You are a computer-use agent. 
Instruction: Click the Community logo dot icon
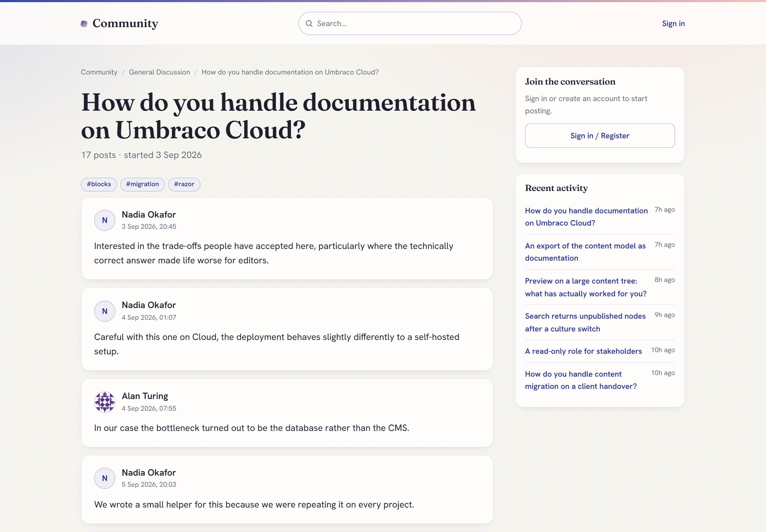[84, 24]
